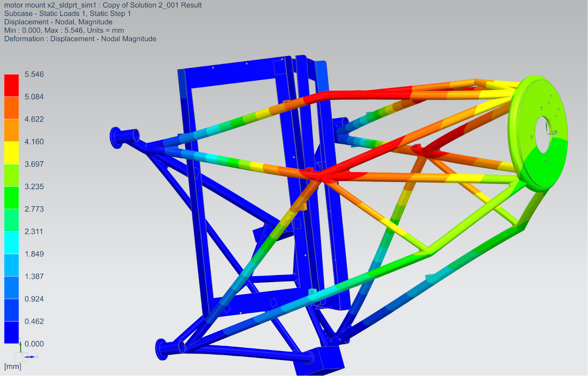Click the 'Min : 0.000, Max : 5.546' annotation
The height and width of the screenshot is (376, 588).
click(x=64, y=30)
